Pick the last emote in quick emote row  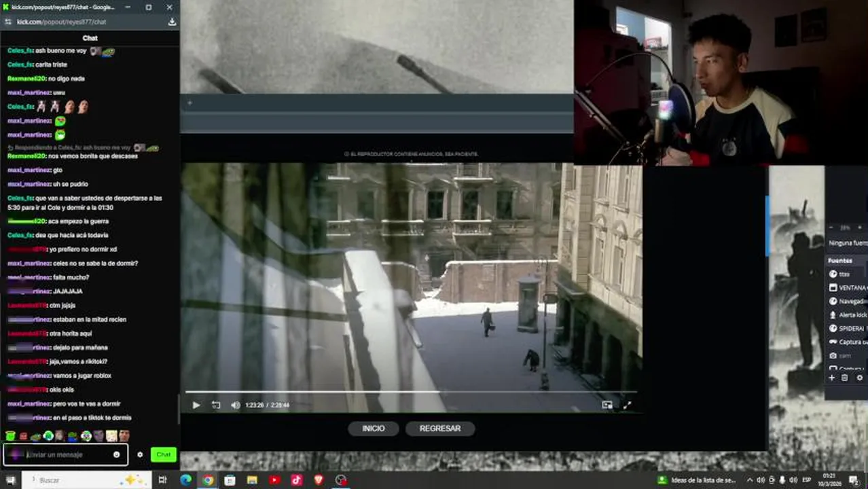click(124, 436)
